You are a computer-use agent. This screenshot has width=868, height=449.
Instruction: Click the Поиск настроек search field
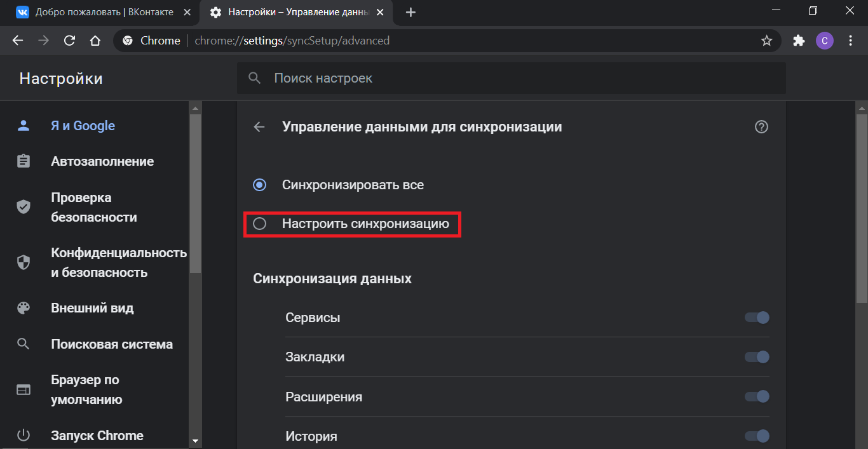pyautogui.click(x=512, y=78)
